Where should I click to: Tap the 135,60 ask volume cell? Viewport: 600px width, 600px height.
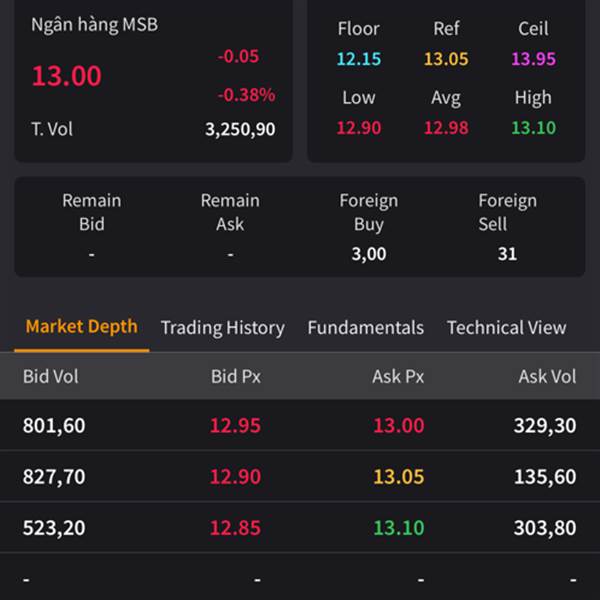545,477
